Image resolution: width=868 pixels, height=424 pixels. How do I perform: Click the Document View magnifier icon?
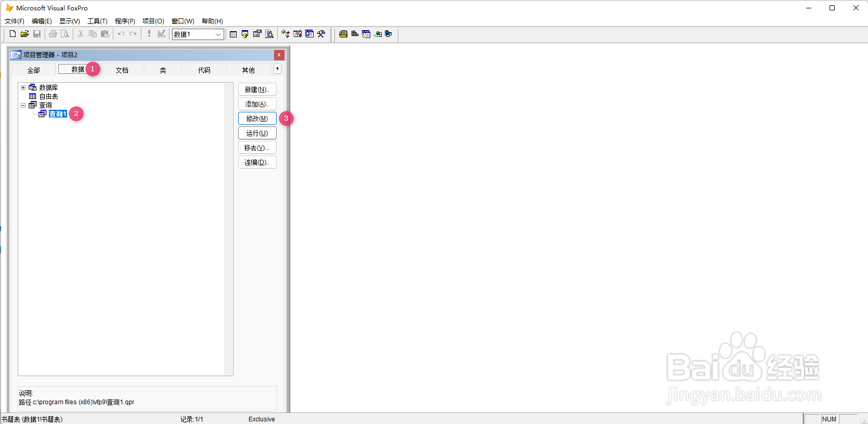269,34
